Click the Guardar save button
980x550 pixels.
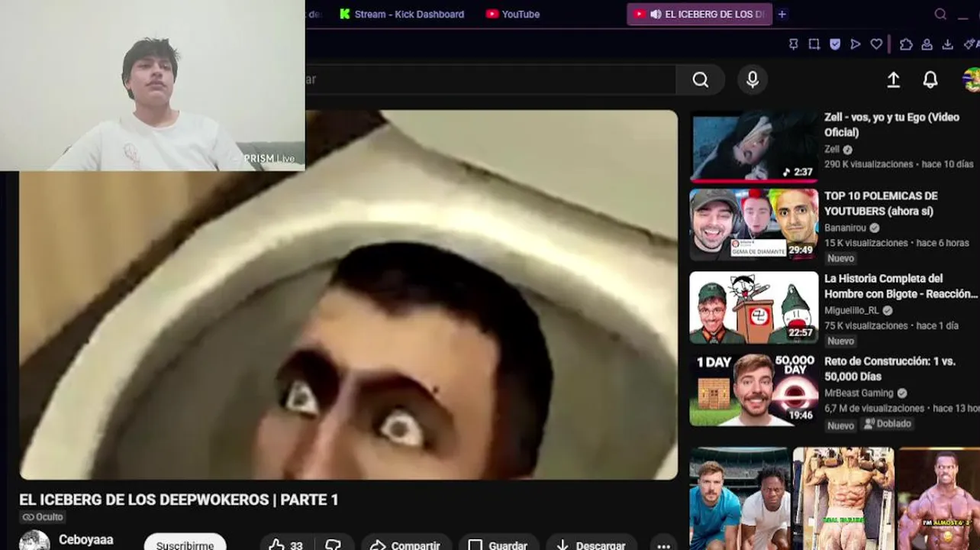coord(498,545)
